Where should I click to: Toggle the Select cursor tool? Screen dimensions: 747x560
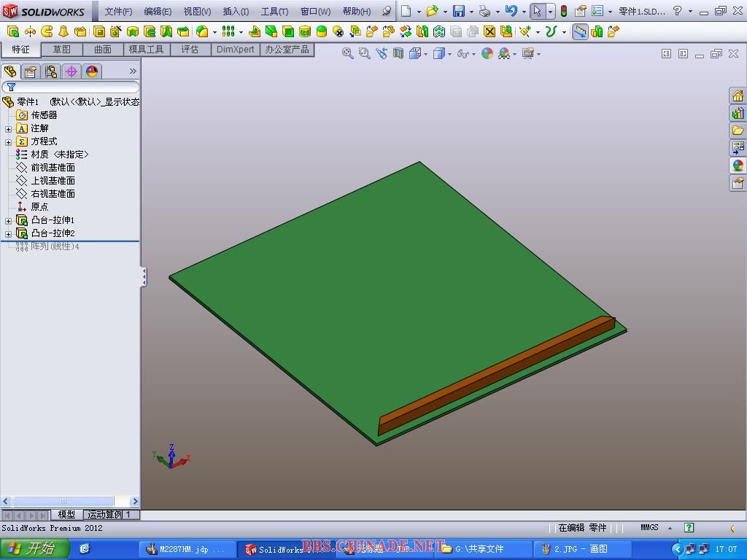[537, 11]
